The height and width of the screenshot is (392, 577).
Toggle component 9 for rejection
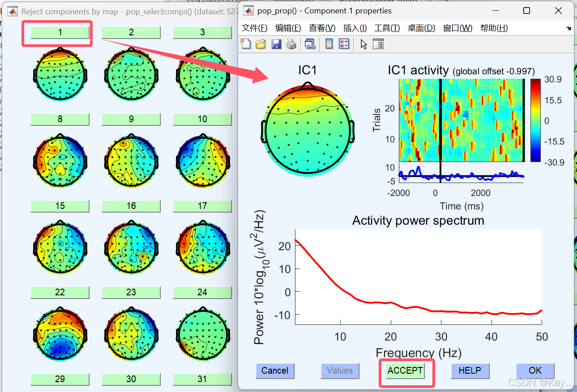click(131, 119)
